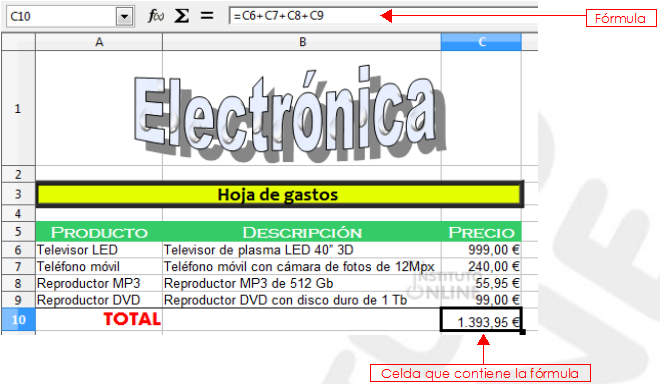Expand the Name Box dropdown arrow
Image resolution: width=660 pixels, height=384 pixels.
point(125,17)
